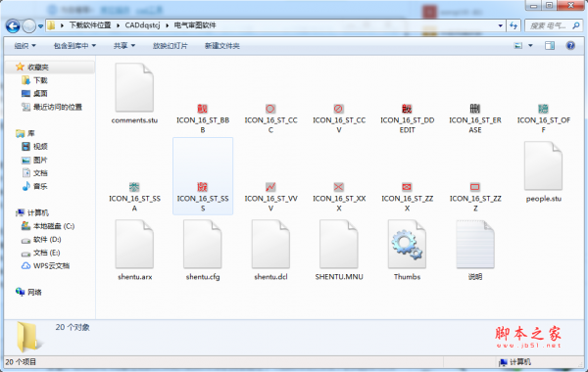Select the 说明 text document
The width and height of the screenshot is (588, 372).
[475, 251]
